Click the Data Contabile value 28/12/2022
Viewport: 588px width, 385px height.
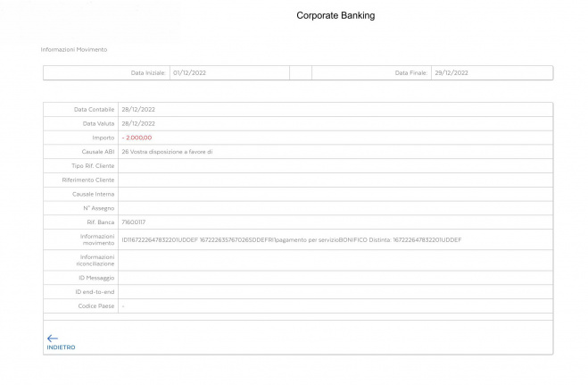tap(138, 109)
